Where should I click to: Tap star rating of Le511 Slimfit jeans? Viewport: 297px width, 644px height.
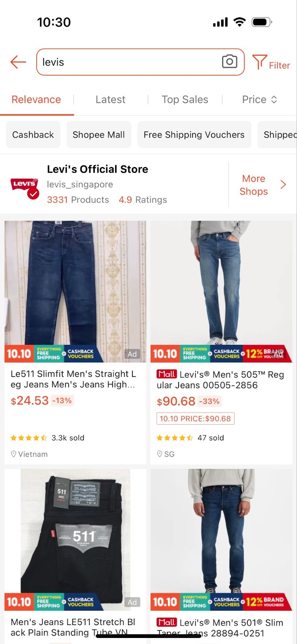(x=29, y=438)
